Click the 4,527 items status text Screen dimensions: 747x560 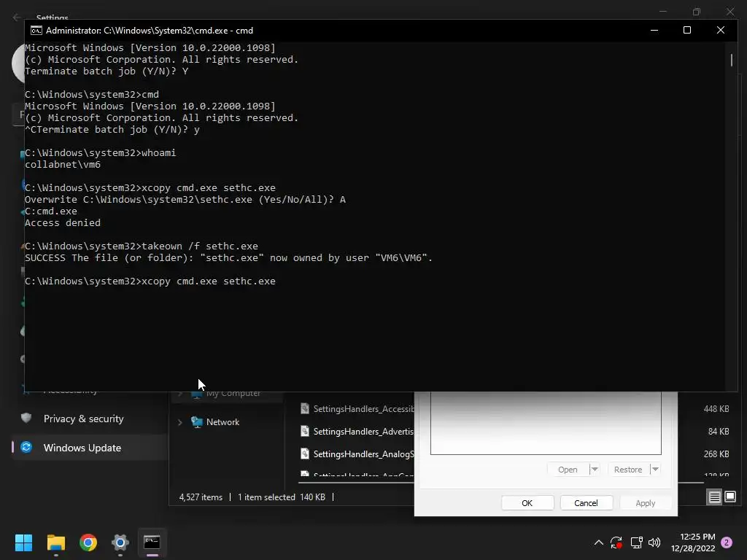point(201,497)
